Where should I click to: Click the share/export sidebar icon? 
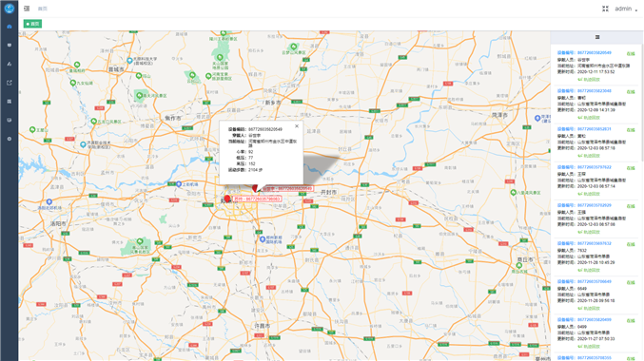[9, 83]
